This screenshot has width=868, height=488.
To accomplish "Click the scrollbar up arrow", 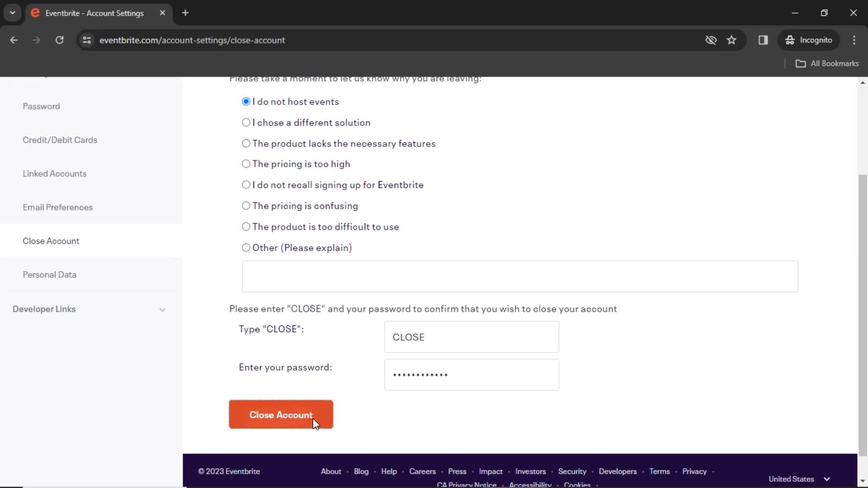I will click(863, 83).
